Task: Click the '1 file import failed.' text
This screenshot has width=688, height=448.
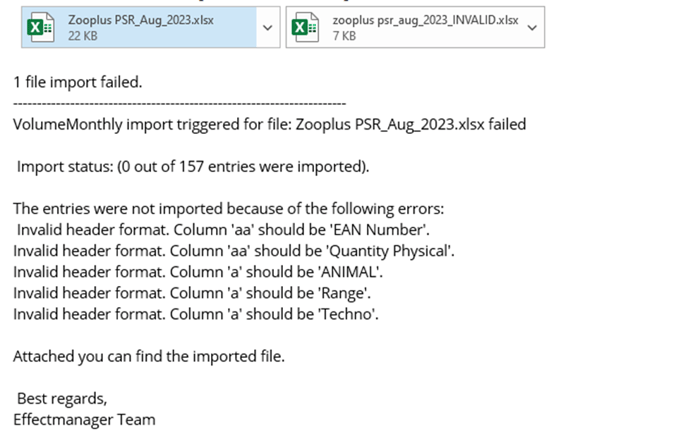Action: tap(78, 82)
